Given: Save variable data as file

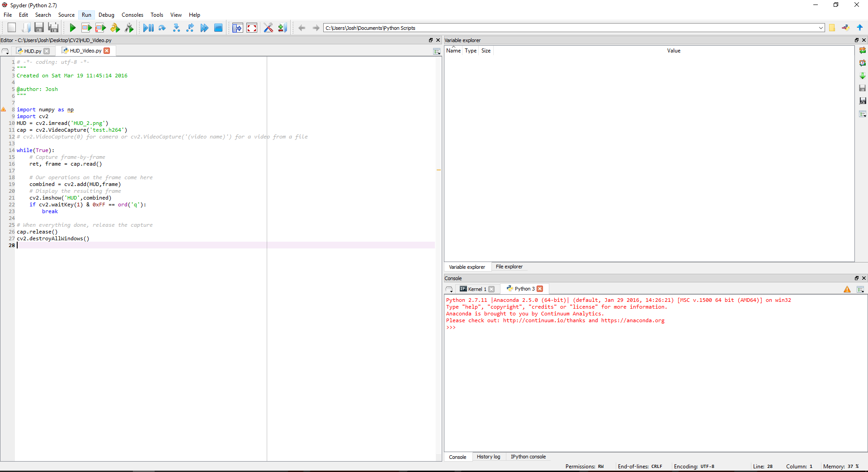Looking at the screenshot, I should (x=863, y=100).
